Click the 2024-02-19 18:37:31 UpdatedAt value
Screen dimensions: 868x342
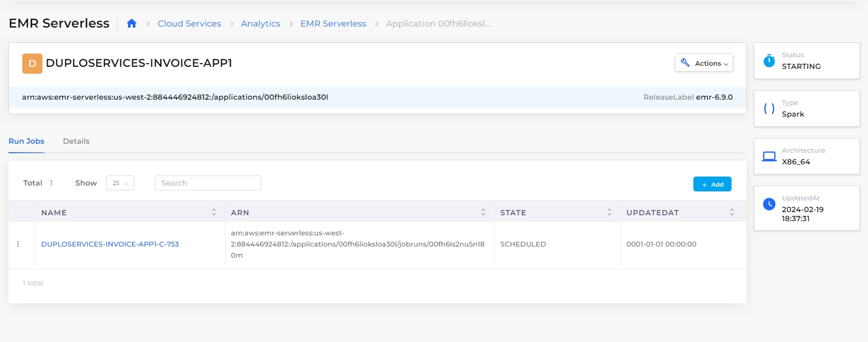click(x=803, y=214)
